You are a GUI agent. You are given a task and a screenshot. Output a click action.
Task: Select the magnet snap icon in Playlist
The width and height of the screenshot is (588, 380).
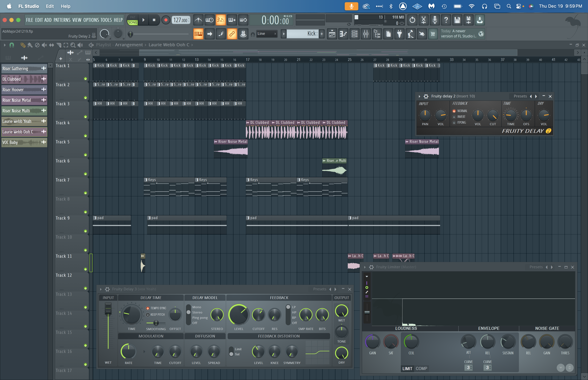(x=12, y=45)
